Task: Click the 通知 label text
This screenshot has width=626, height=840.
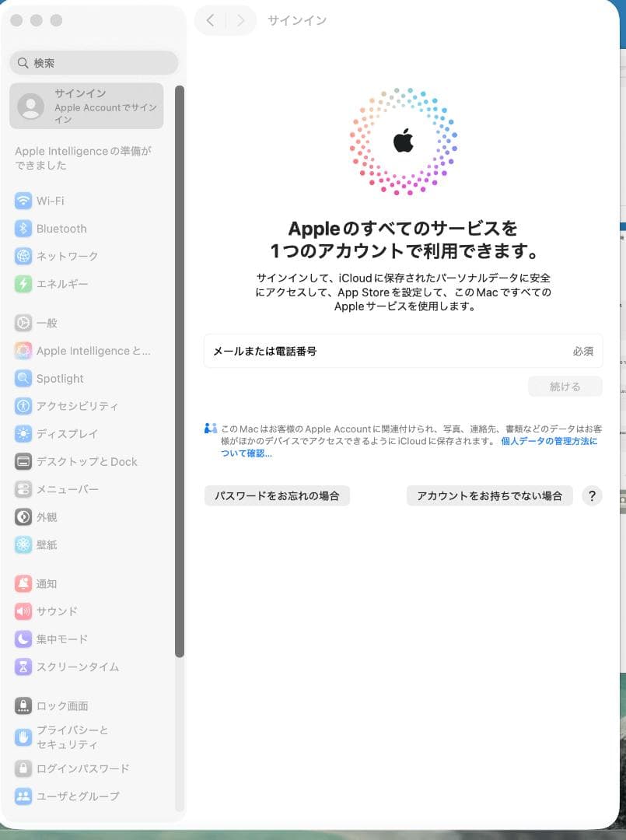Action: [x=47, y=584]
